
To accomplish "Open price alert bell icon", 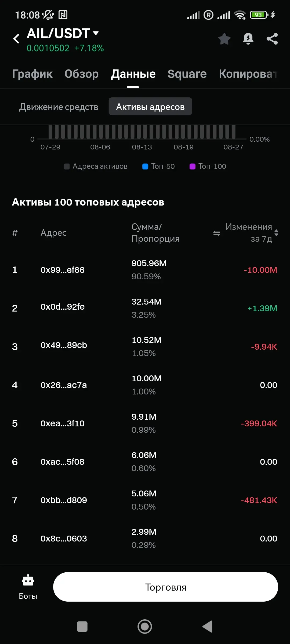I will [248, 39].
